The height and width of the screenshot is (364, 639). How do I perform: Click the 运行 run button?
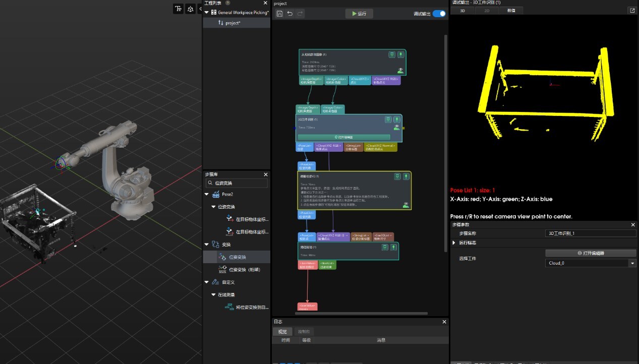pyautogui.click(x=359, y=14)
